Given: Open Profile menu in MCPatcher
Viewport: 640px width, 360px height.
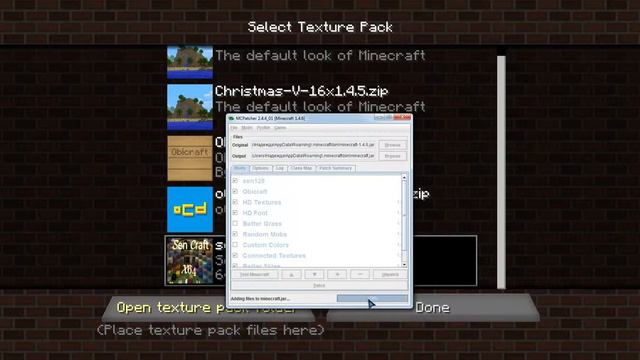Looking at the screenshot, I should [263, 128].
